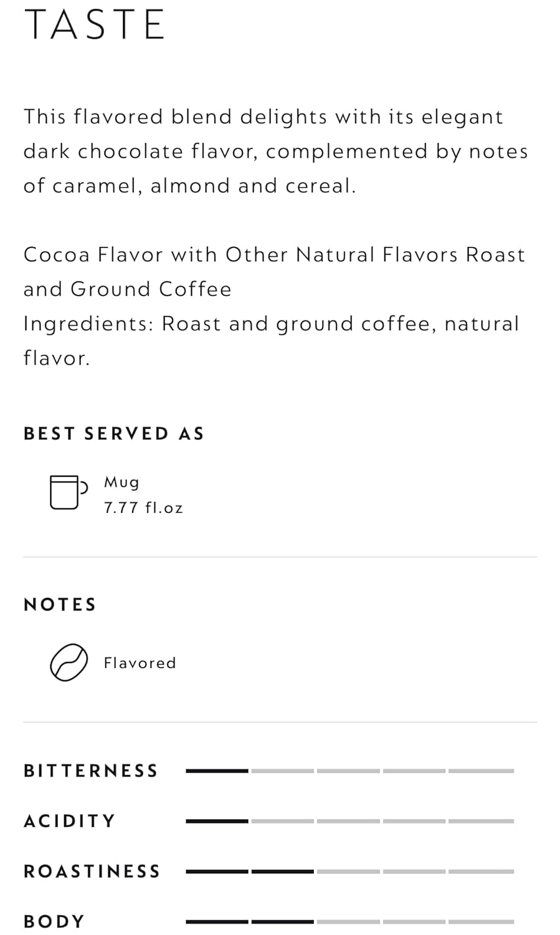
Task: Click the BODY label
Action: pos(54,921)
